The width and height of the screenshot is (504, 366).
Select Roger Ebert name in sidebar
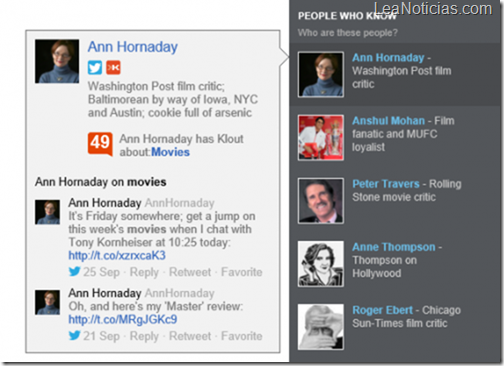(x=383, y=310)
